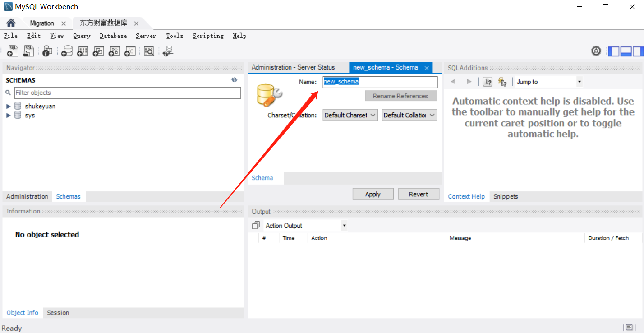Open the File menu
The image size is (644, 334).
click(x=11, y=36)
